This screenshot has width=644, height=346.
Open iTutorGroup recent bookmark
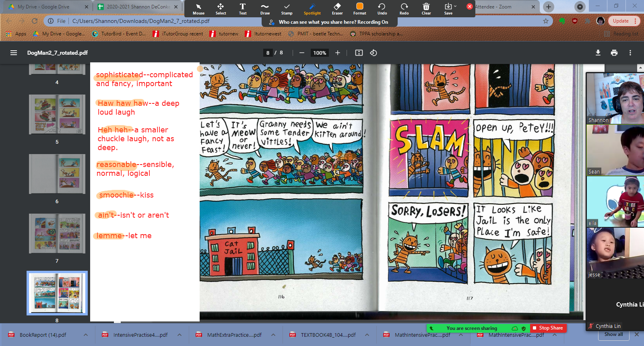click(178, 34)
